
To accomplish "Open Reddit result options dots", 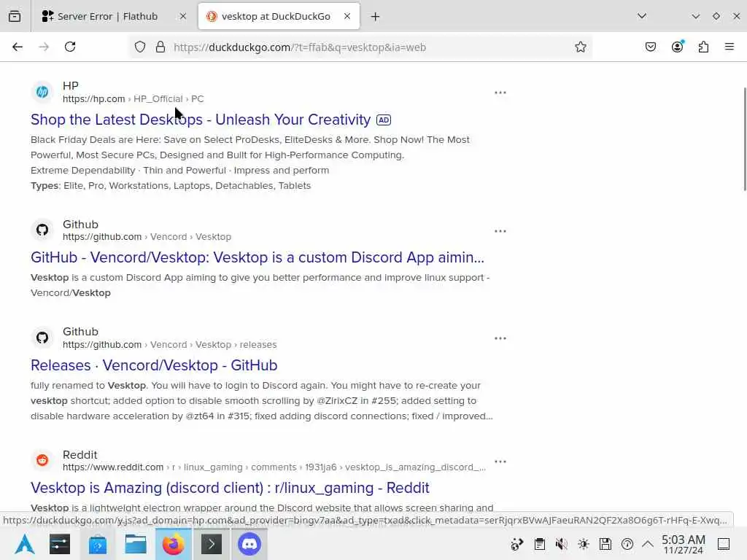I will tap(500, 462).
